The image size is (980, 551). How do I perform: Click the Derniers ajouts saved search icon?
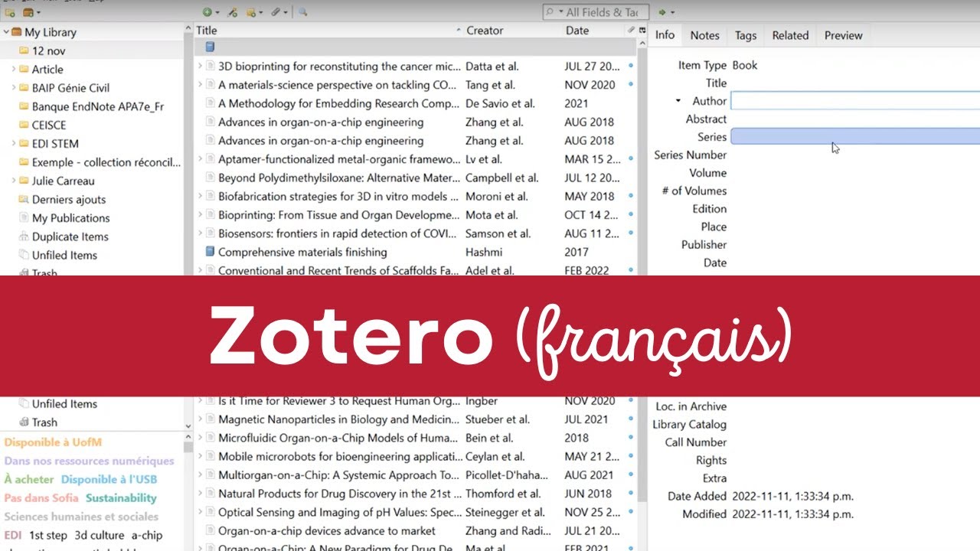(x=24, y=199)
